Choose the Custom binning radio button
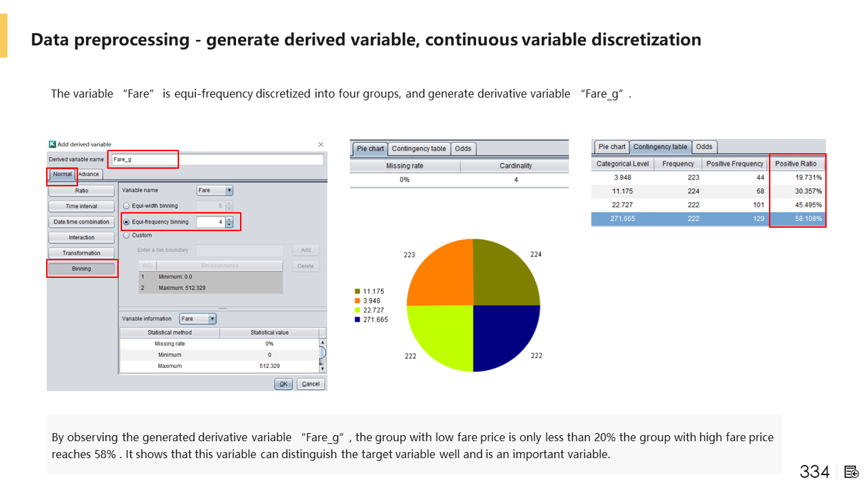This screenshot has height=488, width=868. pyautogui.click(x=126, y=235)
